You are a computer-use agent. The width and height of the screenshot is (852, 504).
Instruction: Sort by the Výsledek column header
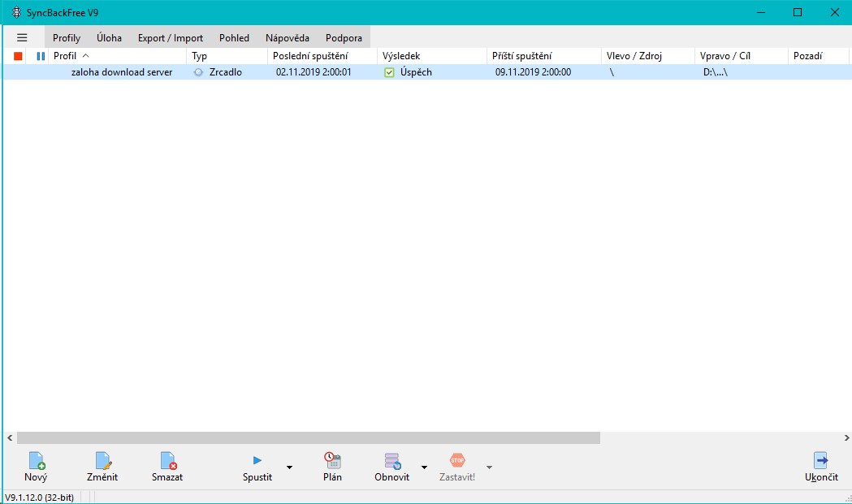coord(432,56)
